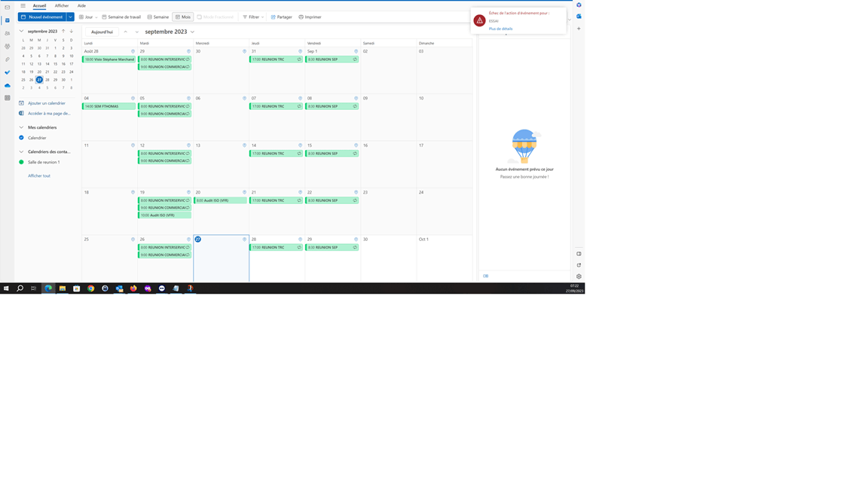The width and height of the screenshot is (868, 488).
Task: Select the Aide tab
Action: tap(81, 5)
